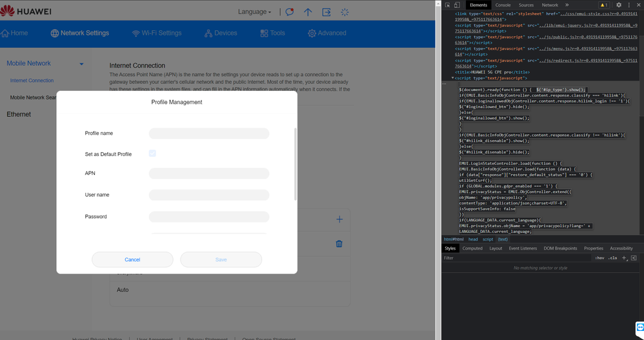Click the delete profile trash icon
644x340 pixels.
pyautogui.click(x=339, y=244)
